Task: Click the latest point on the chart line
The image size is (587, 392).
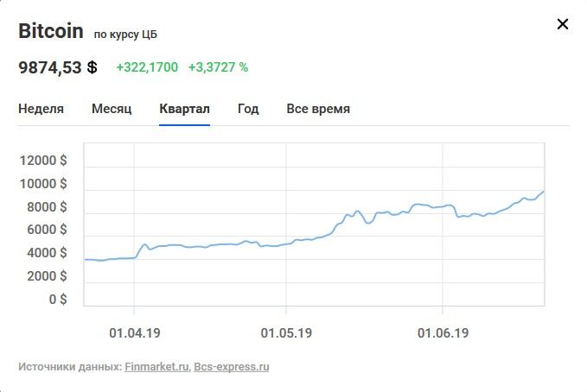Action: (543, 192)
